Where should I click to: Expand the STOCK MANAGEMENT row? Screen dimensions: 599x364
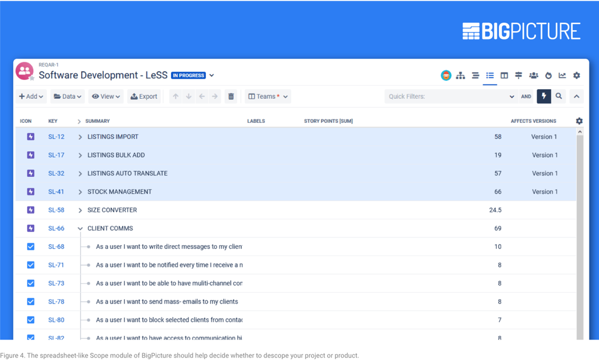coord(80,192)
